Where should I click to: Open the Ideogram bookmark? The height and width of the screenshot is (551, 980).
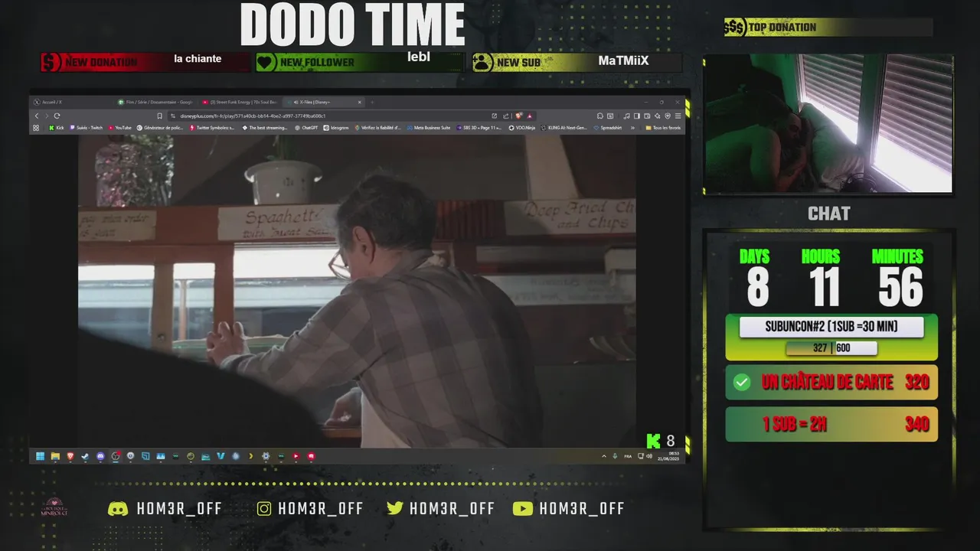(336, 128)
